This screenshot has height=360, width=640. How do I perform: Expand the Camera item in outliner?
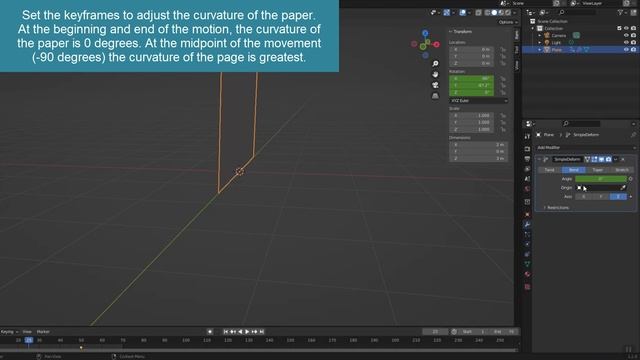[x=540, y=36]
